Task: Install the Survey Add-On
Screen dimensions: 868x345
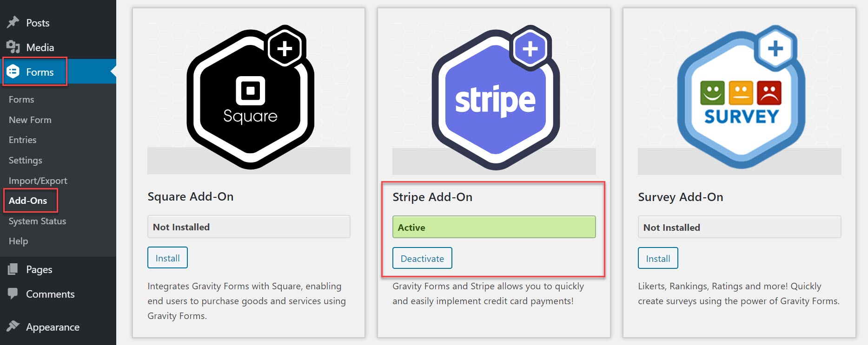Action: (x=658, y=258)
